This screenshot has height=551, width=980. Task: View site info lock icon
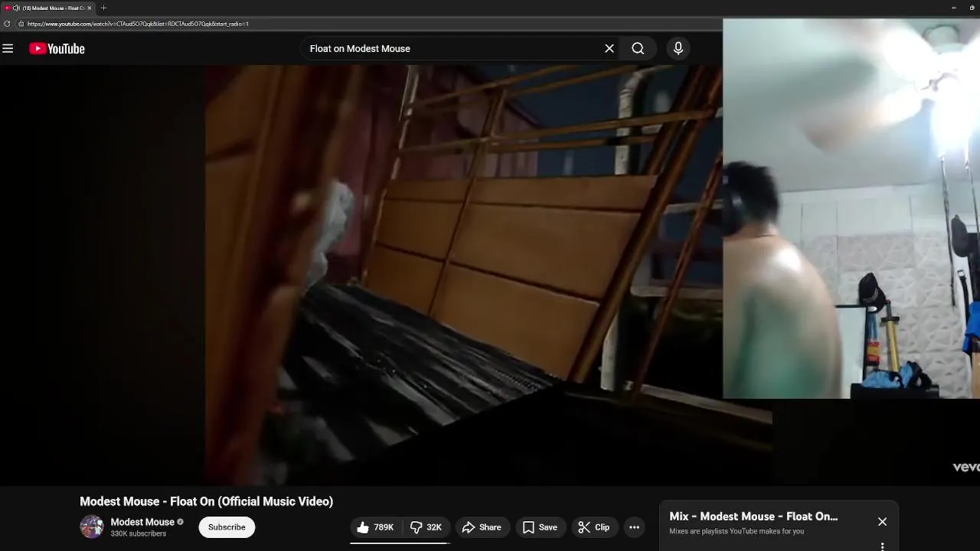coord(21,24)
